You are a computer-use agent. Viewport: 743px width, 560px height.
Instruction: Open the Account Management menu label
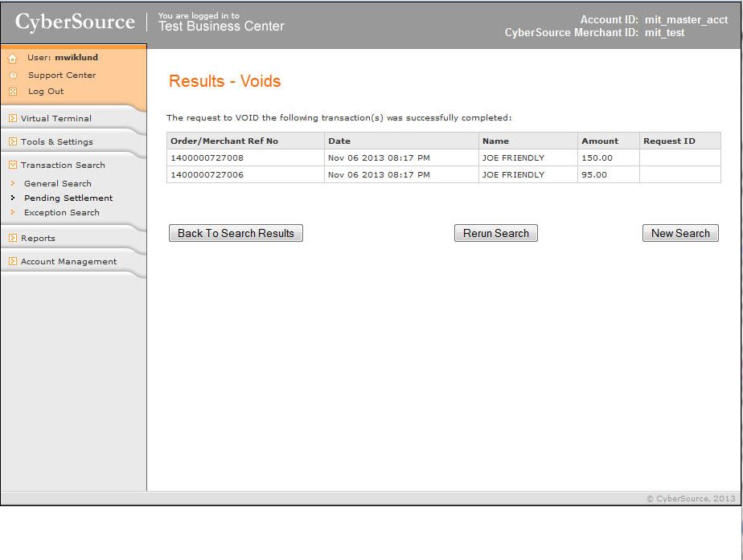click(x=68, y=261)
